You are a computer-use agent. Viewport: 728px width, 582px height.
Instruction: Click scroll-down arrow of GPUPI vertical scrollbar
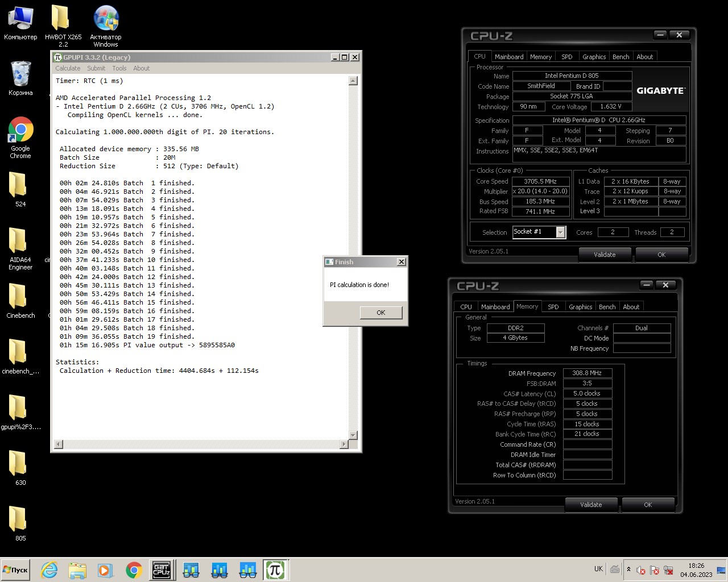coord(353,435)
